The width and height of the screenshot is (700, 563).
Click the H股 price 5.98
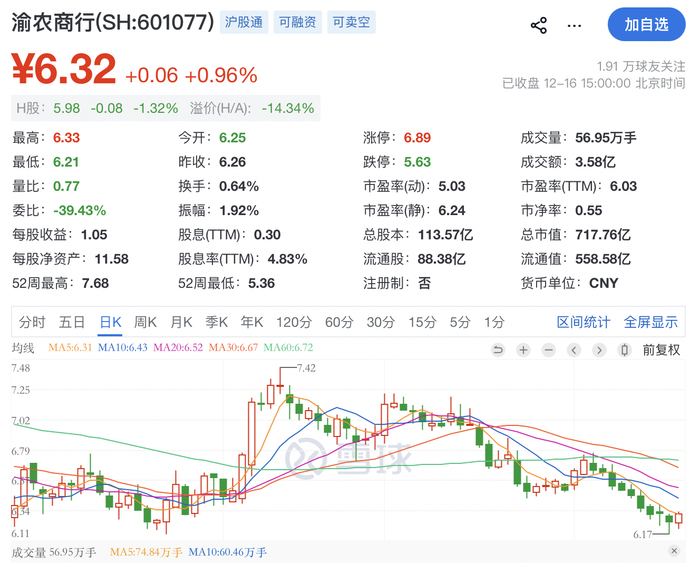67,108
